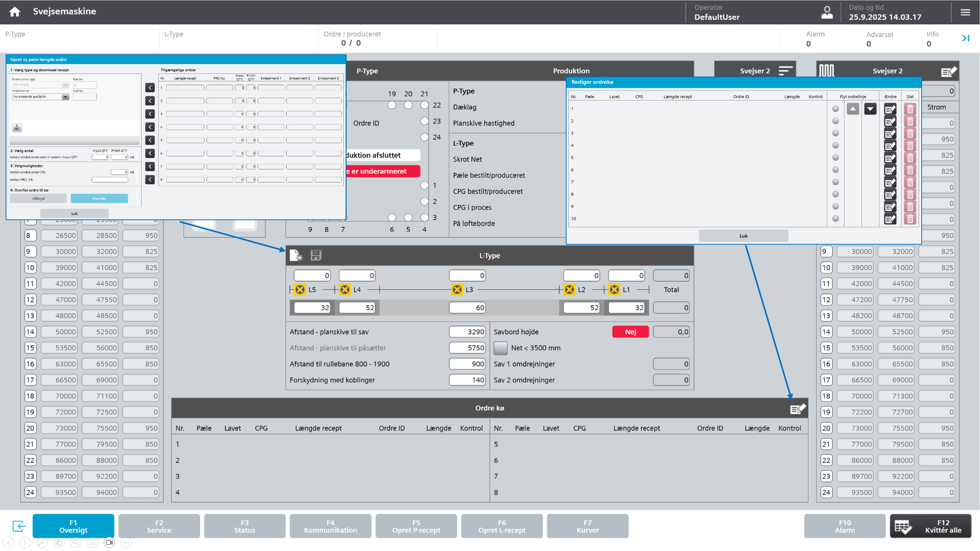The image size is (980, 551).
Task: Open F7 Kurver tab
Action: (587, 526)
